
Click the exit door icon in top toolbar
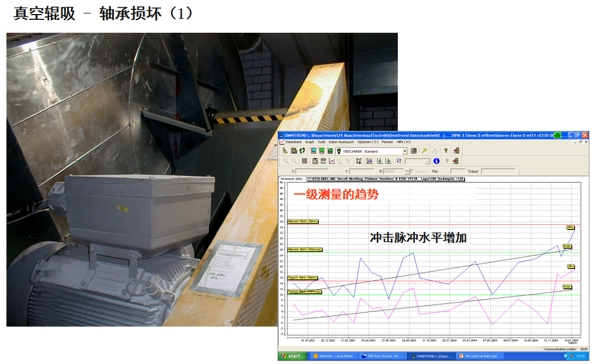pos(456,151)
